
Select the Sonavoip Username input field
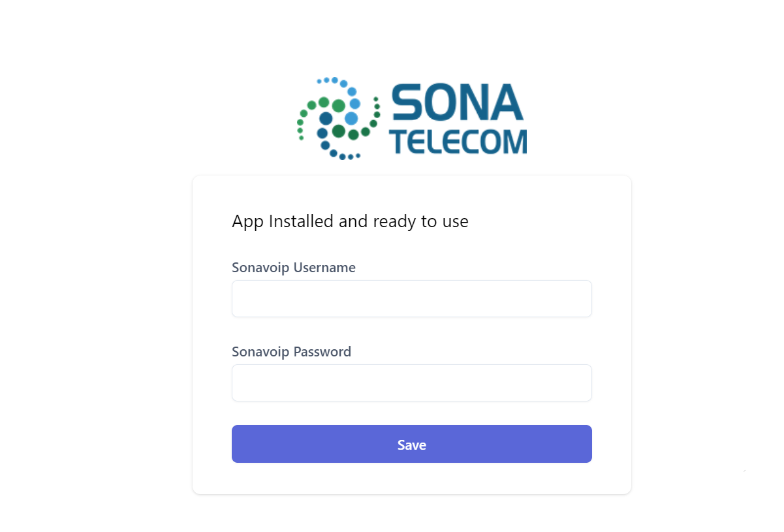411,299
